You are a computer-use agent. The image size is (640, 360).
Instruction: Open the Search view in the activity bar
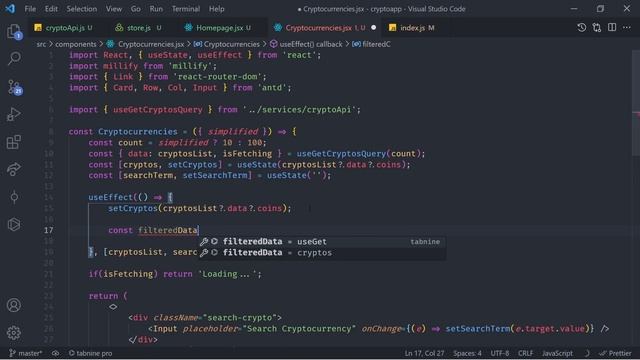click(14, 59)
